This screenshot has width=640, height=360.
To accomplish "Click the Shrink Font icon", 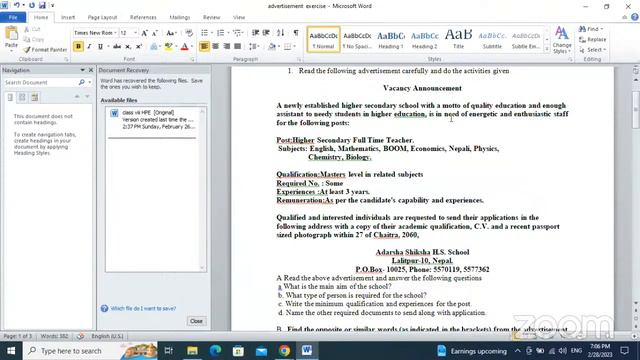I will tap(154, 33).
